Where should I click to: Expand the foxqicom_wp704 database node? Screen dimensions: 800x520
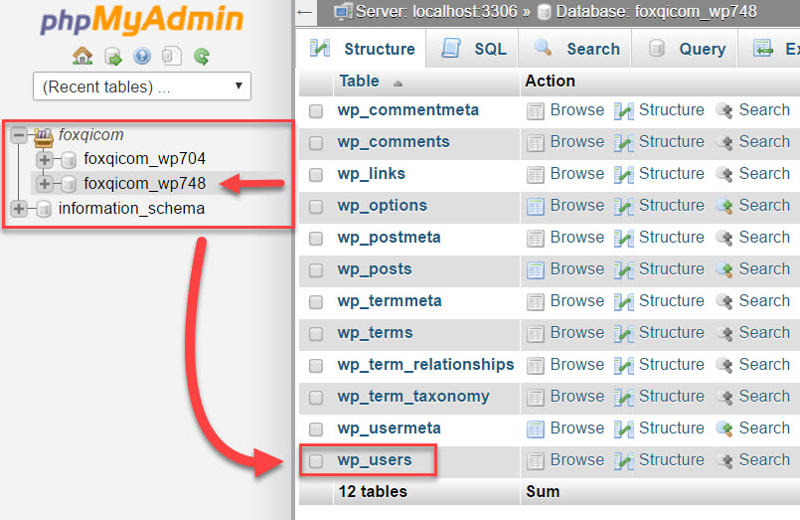pyautogui.click(x=44, y=159)
